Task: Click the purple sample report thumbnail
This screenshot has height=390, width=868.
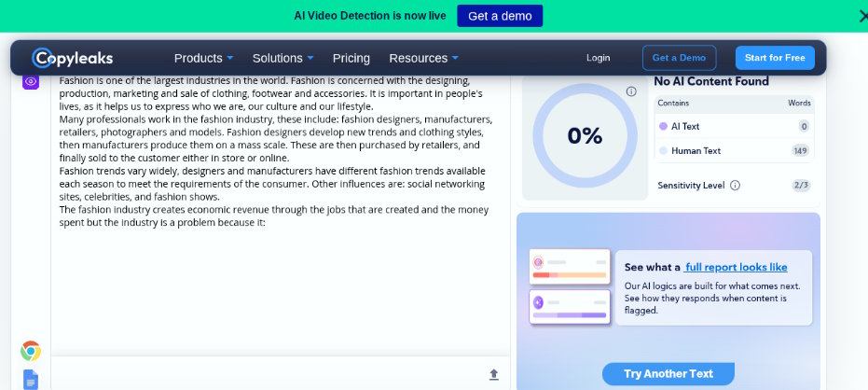Action: tap(570, 307)
